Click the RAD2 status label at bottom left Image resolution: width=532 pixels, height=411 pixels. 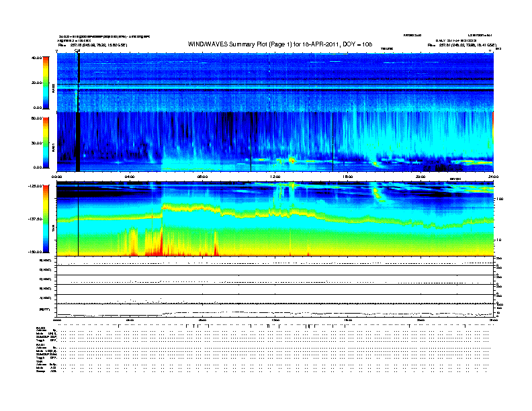(40, 328)
